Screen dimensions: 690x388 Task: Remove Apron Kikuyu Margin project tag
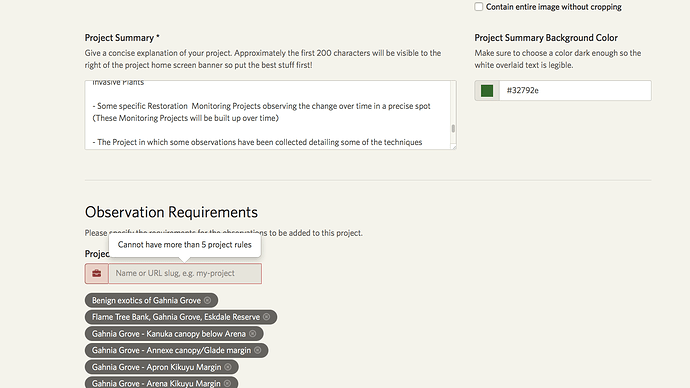tap(228, 367)
